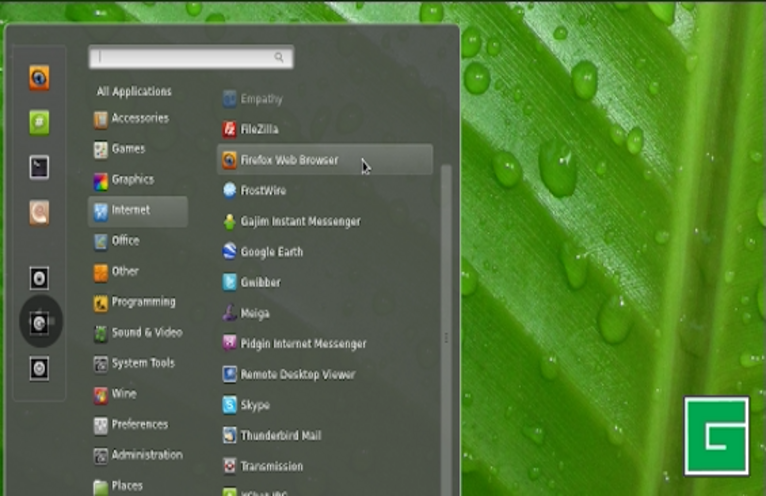Open Firefox from the favorites sidebar
Viewport: 766px width, 496px height.
[39, 77]
